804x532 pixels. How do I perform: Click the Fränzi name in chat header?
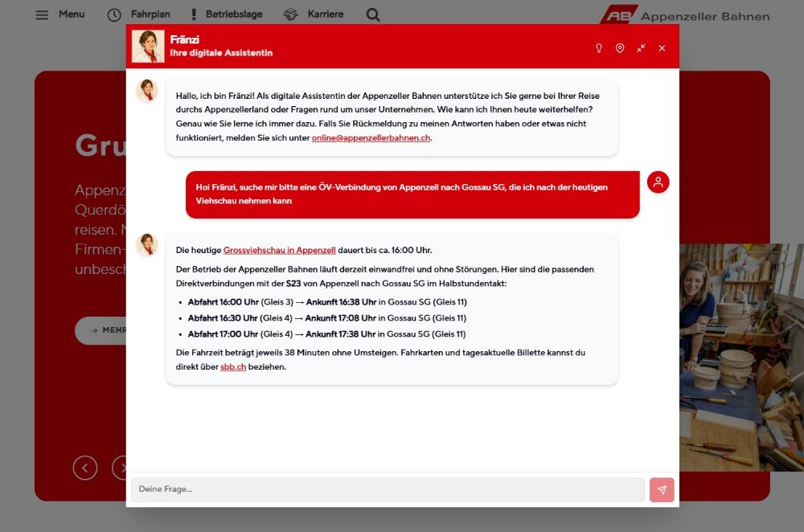point(185,39)
